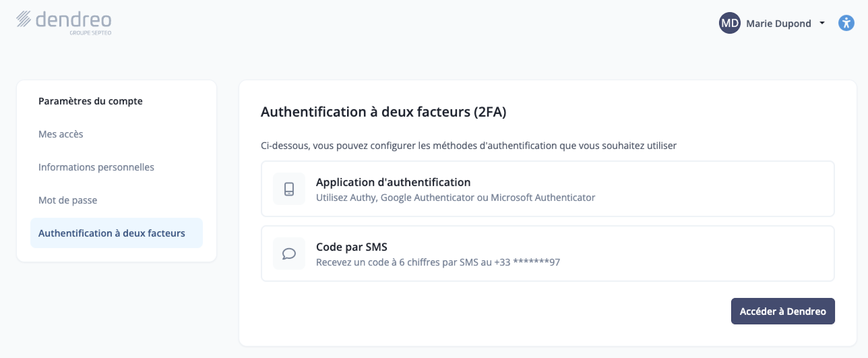The width and height of the screenshot is (868, 358).
Task: Click the phone icon for authentication app
Action: pos(289,189)
